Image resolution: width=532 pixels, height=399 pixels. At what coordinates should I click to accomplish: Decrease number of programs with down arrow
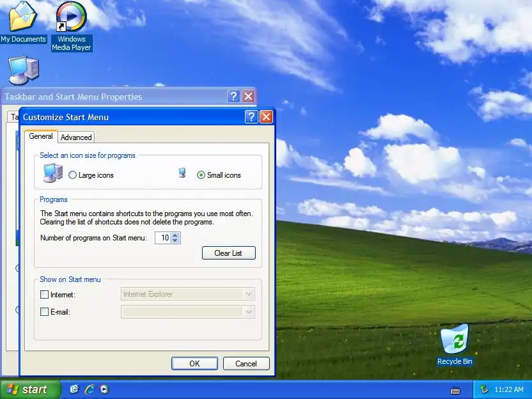(x=175, y=240)
